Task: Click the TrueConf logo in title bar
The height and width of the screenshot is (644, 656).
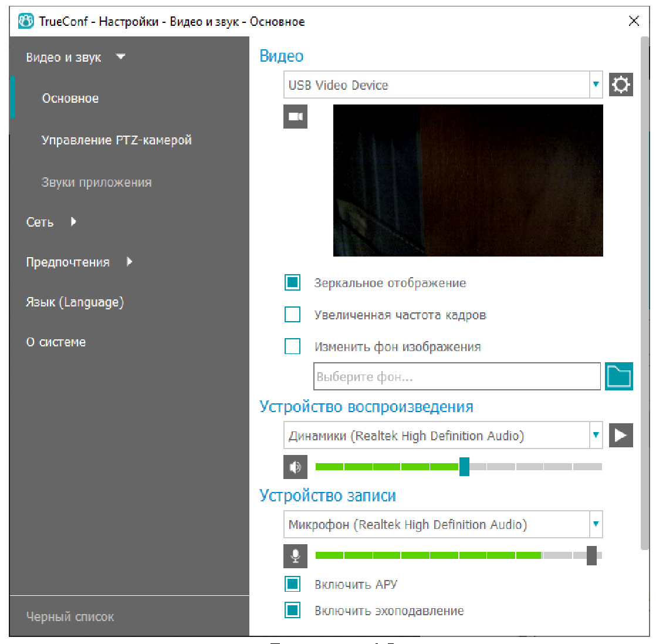Action: coord(26,22)
